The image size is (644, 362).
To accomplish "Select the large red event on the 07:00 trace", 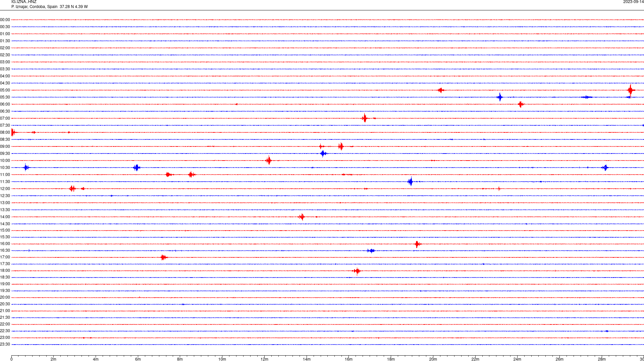I will coord(365,118).
